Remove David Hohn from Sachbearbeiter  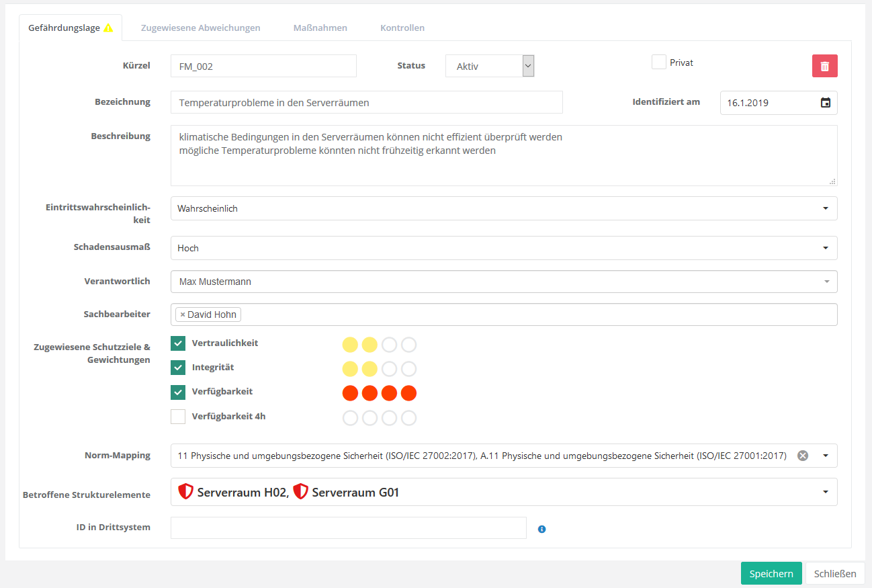183,314
